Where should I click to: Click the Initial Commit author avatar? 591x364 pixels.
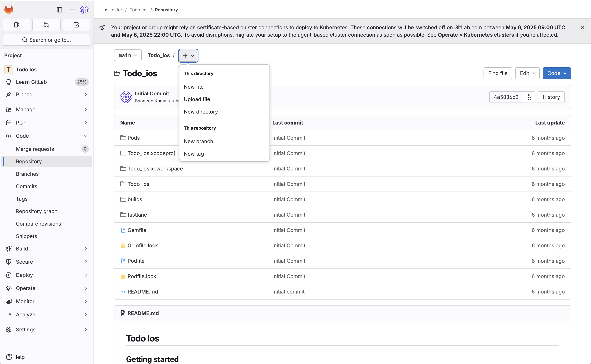[126, 97]
